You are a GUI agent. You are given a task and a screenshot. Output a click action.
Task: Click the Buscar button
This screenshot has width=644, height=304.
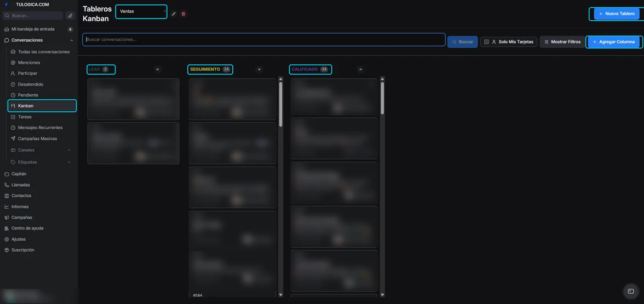(x=462, y=42)
